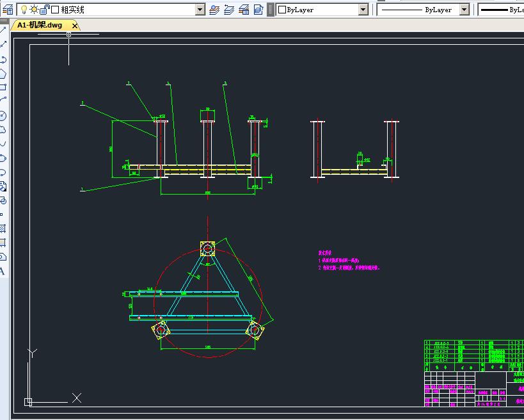This screenshot has height=420, width=524.
Task: Select the Ellipse tool
Action: click(x=3, y=158)
